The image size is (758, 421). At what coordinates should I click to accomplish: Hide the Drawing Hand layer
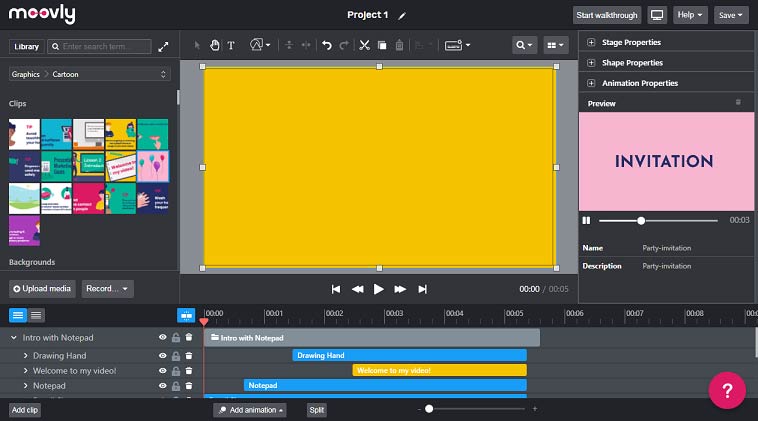pyautogui.click(x=162, y=356)
